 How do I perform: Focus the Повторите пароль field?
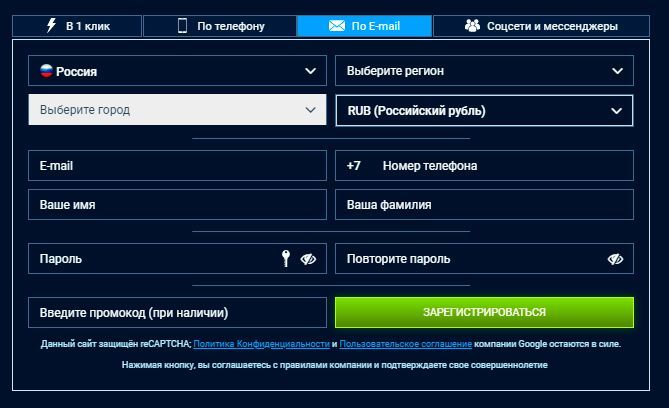(484, 259)
